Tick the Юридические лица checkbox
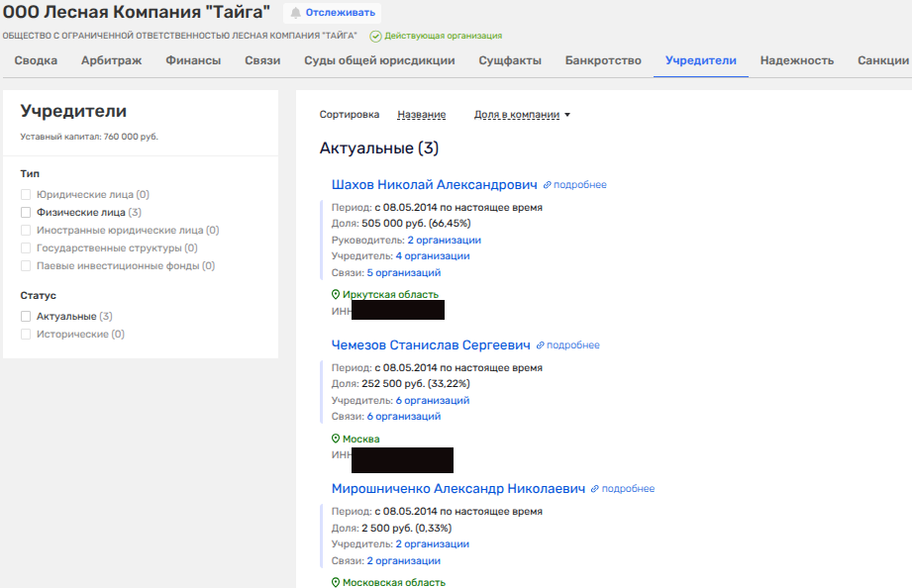This screenshot has width=912, height=588. pyautogui.click(x=27, y=195)
